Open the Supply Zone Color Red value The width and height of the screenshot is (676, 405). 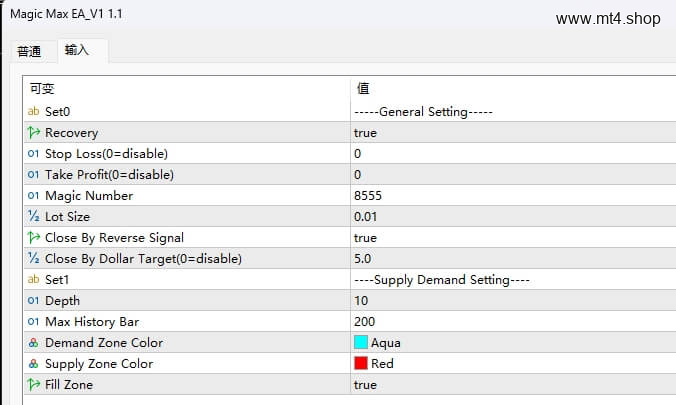click(382, 364)
